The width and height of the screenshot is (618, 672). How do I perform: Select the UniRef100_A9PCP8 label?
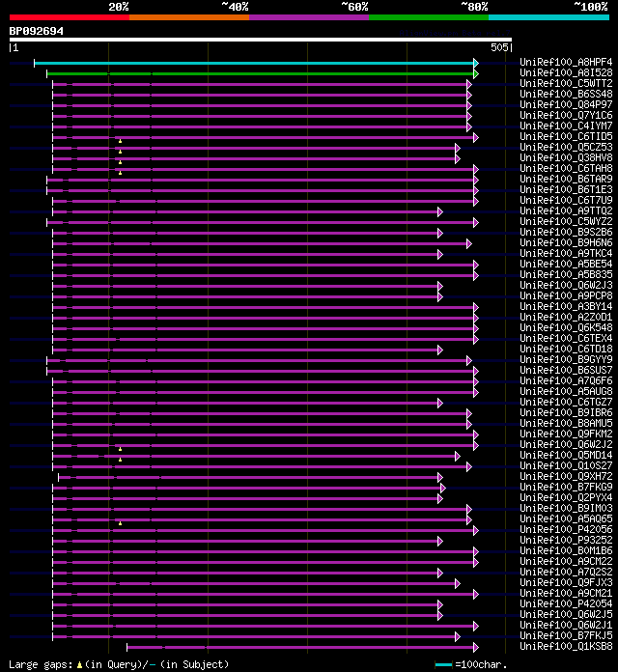[x=566, y=296]
